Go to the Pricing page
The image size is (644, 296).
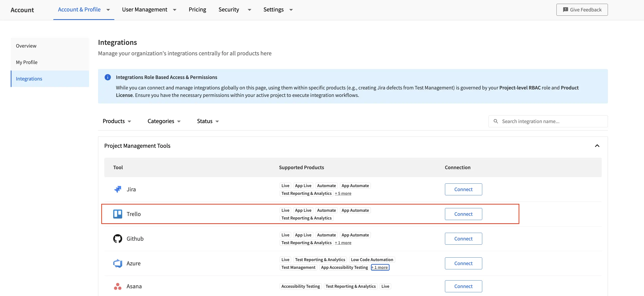197,9
